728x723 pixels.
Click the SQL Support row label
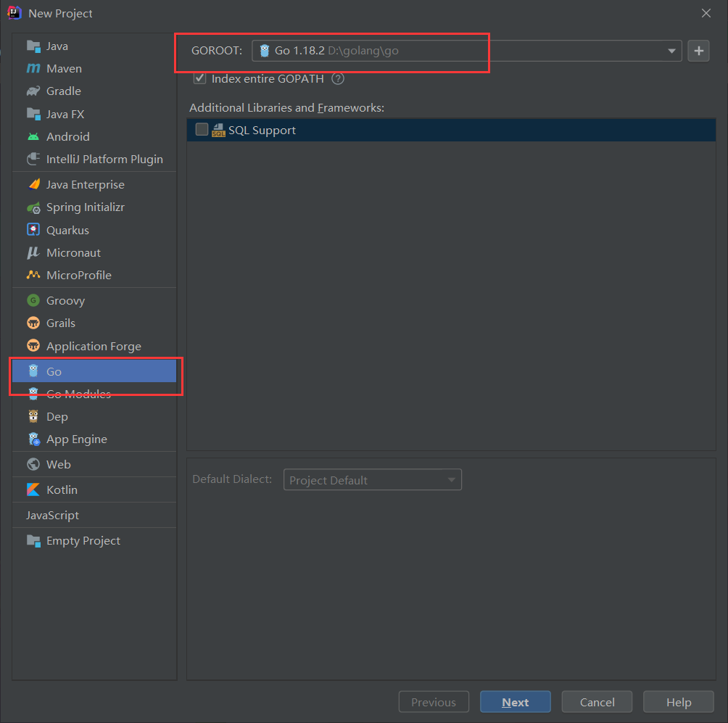262,131
